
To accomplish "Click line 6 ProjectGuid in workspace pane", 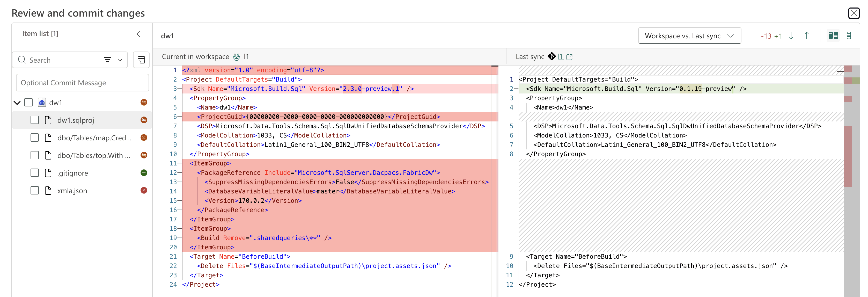I will [x=340, y=117].
